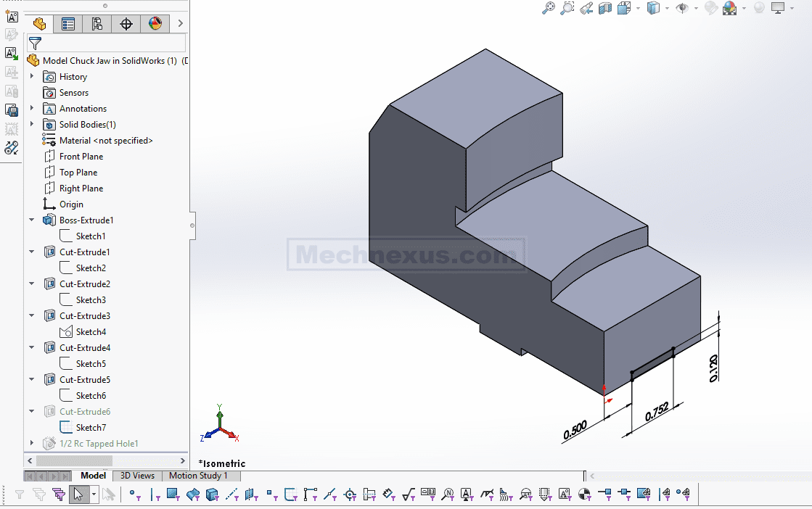Open Hide/Show Items eye icon

(x=682, y=8)
